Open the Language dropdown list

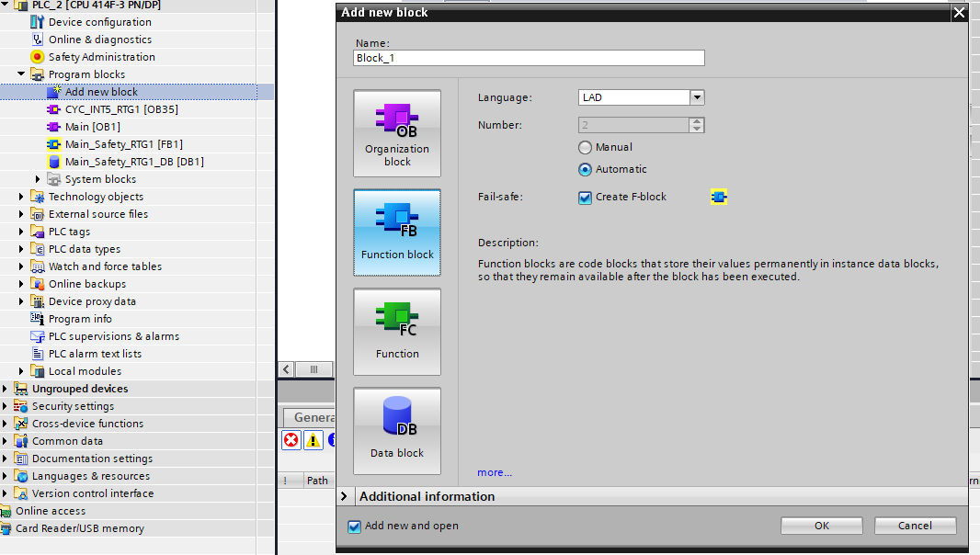coord(697,97)
